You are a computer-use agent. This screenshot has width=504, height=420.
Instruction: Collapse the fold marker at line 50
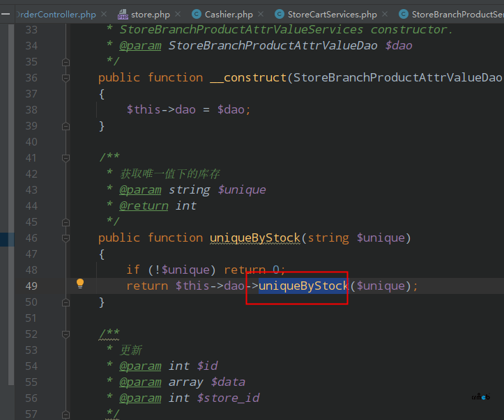tap(66, 302)
